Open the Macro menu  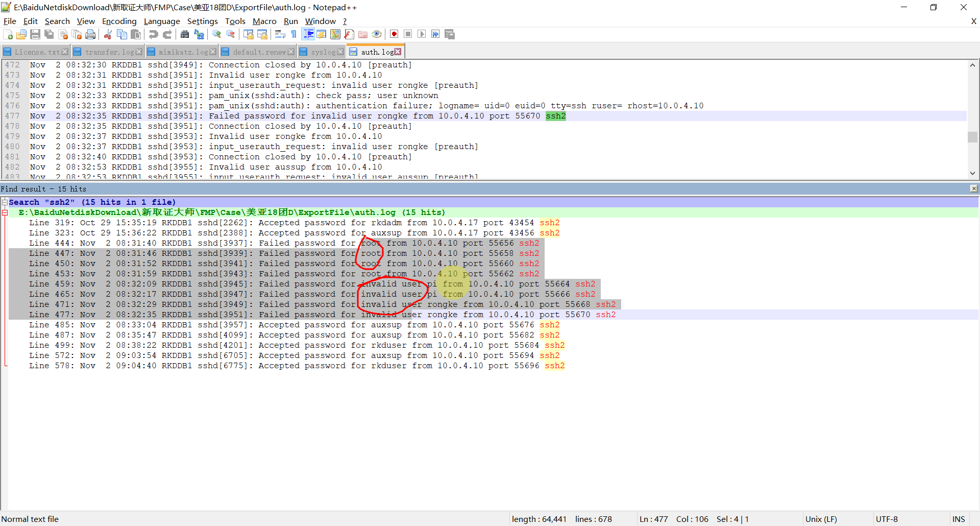click(x=264, y=21)
